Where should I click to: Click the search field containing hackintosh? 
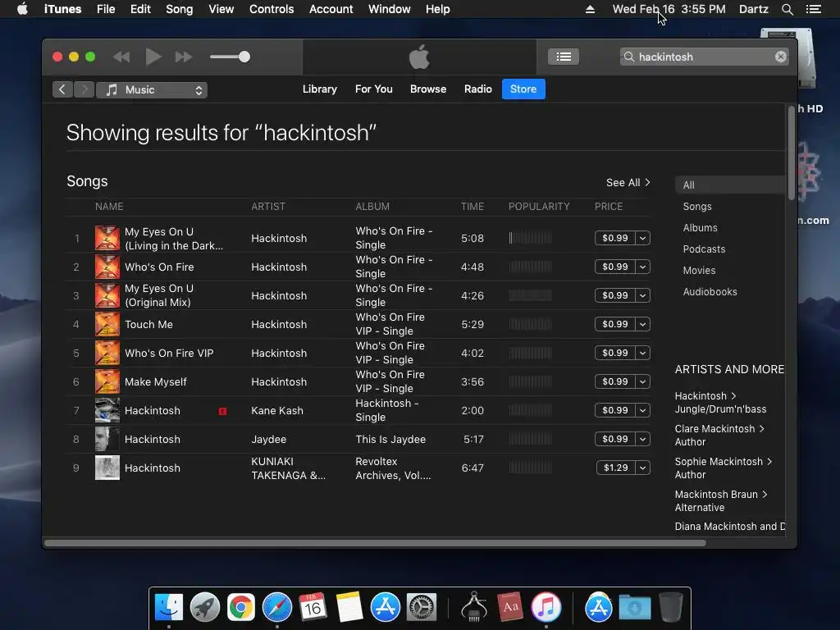[704, 57]
